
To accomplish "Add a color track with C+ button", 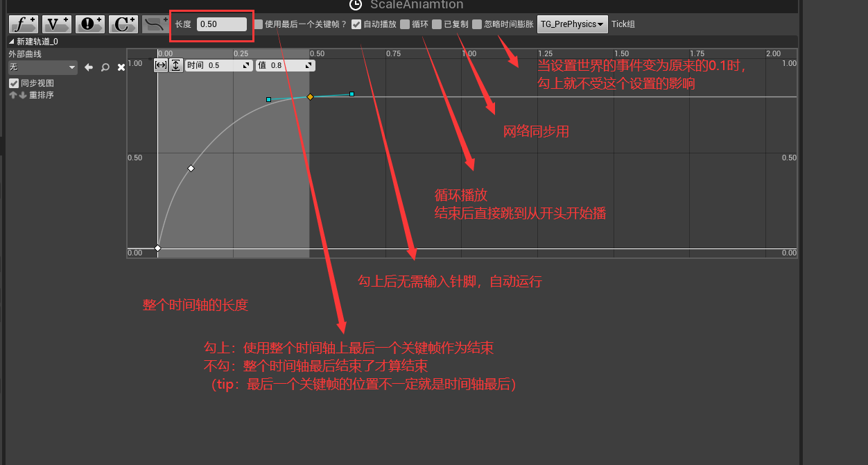I will pyautogui.click(x=123, y=24).
